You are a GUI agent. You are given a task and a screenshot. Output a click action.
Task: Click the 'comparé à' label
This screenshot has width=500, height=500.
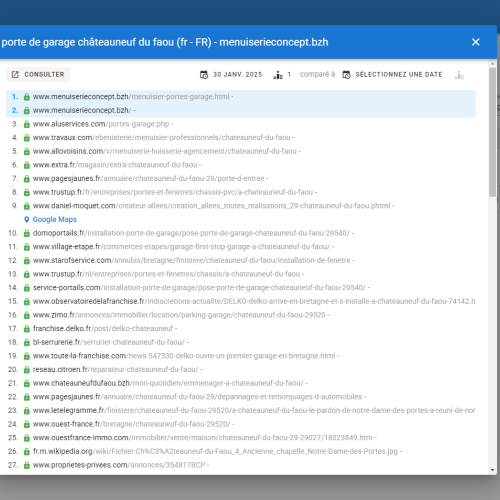317,74
